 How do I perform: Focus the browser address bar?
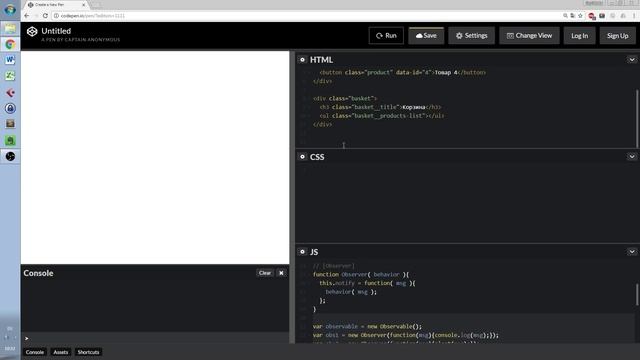pos(306,16)
